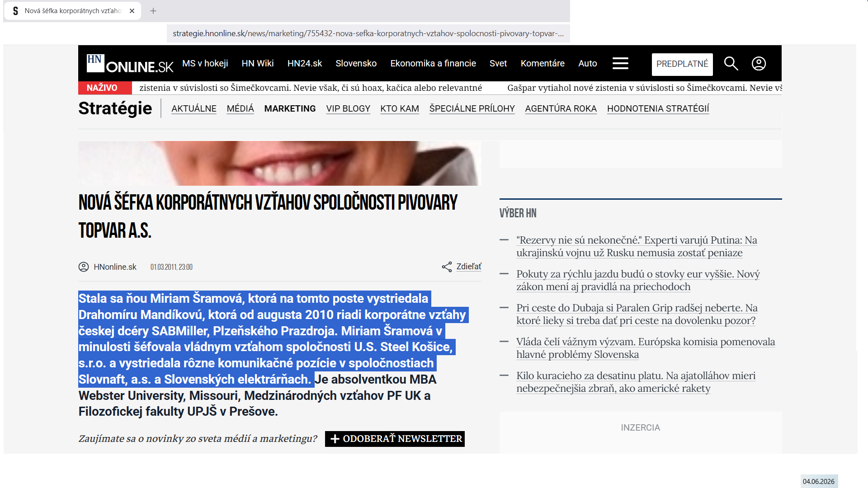Select ŠPECIÁLNE PRÍLOHY tab
This screenshot has height=488, width=868.
click(x=472, y=109)
